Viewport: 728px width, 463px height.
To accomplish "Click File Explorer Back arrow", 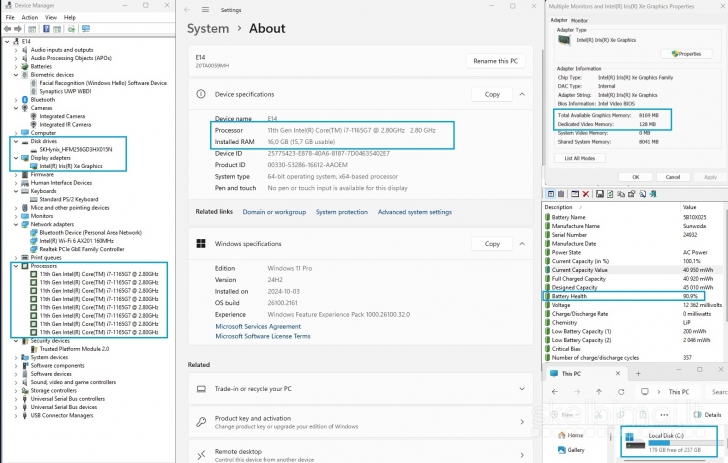I will 555,392.
